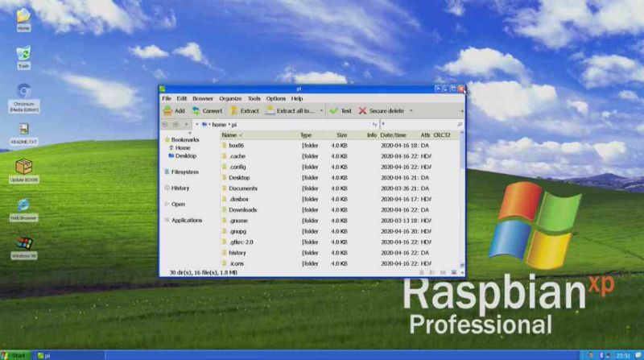The width and height of the screenshot is (644, 360).
Task: Select the history folder row
Action: [340, 253]
